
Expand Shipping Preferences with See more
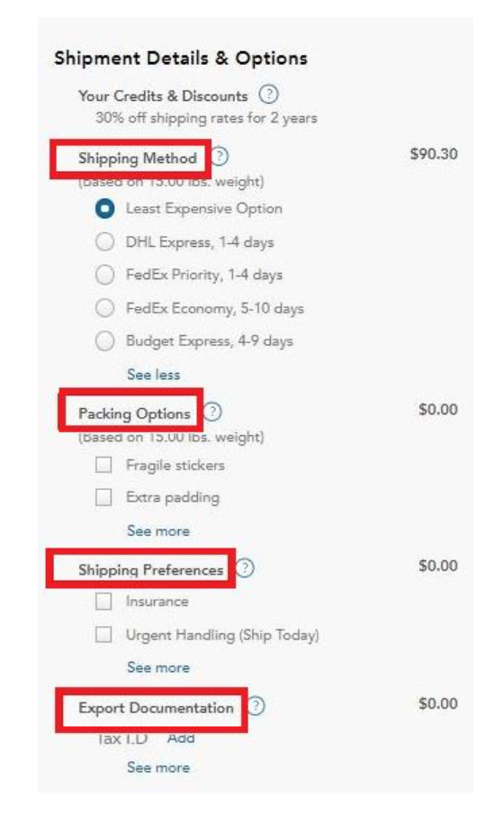tap(158, 667)
